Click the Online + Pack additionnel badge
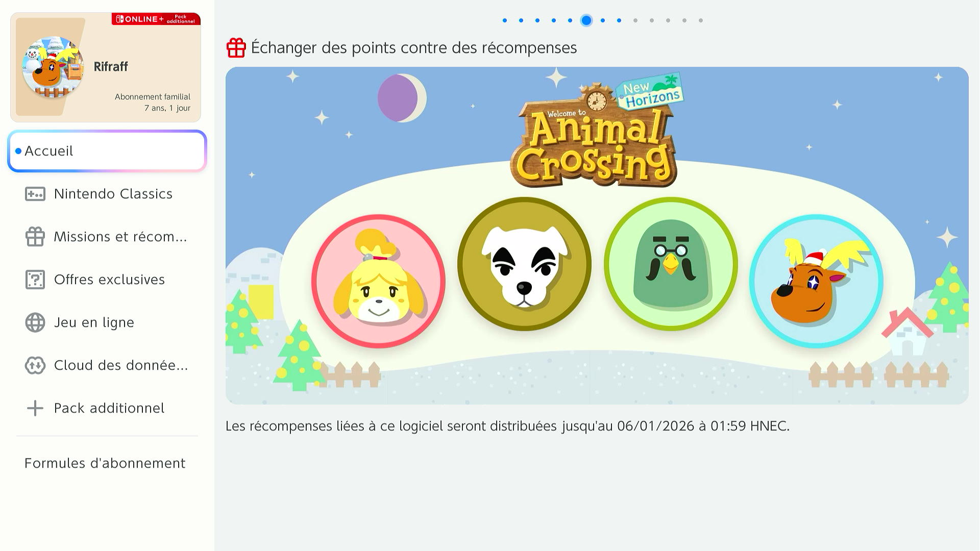Screen dimensions: 980x551 156,19
